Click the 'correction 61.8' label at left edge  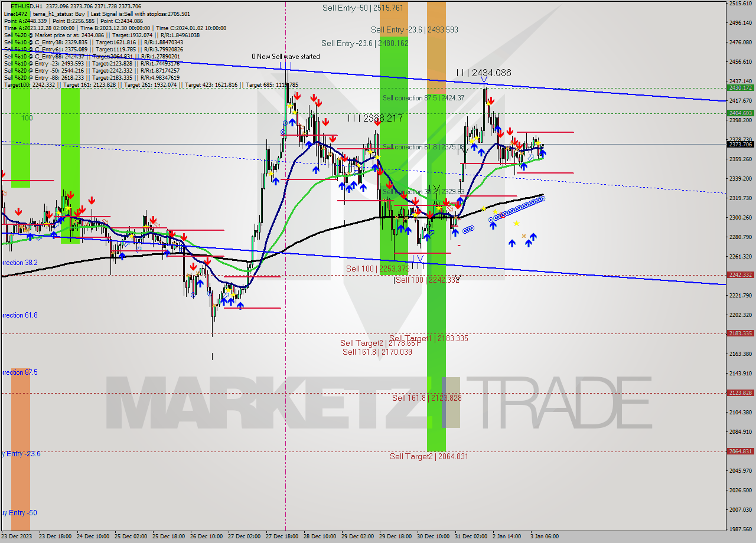pos(19,315)
